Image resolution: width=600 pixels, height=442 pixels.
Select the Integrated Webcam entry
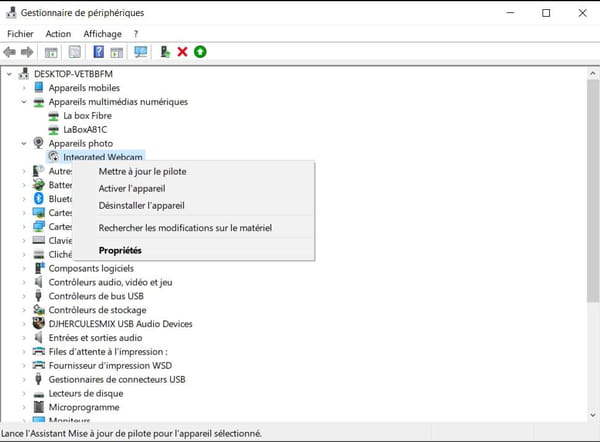point(103,157)
